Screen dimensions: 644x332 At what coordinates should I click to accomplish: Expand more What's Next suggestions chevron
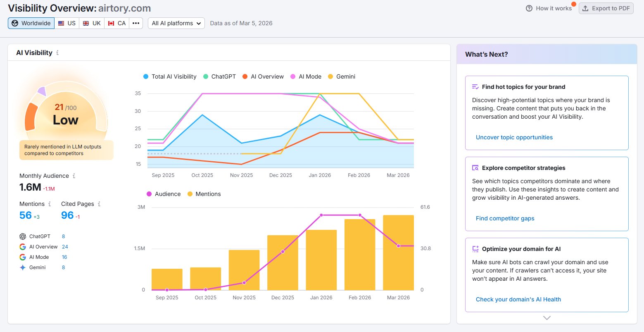[x=547, y=318]
